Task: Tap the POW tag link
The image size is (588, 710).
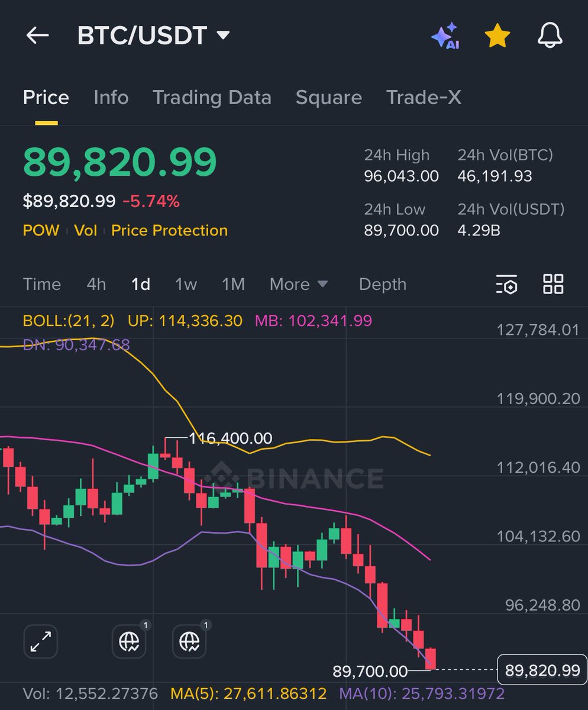Action: [41, 230]
